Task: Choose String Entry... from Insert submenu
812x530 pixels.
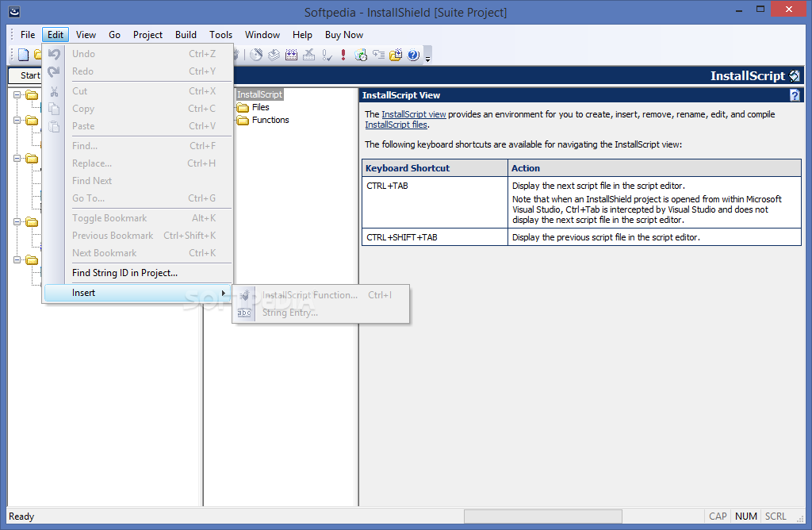Action: (x=321, y=313)
